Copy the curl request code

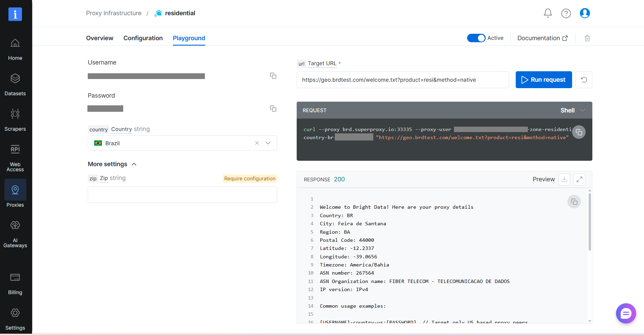[579, 132]
